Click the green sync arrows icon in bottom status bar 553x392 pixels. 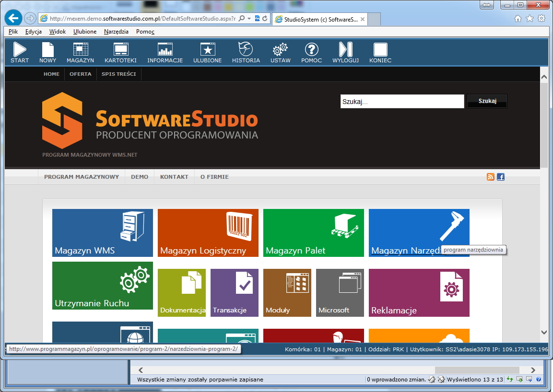pyautogui.click(x=510, y=380)
